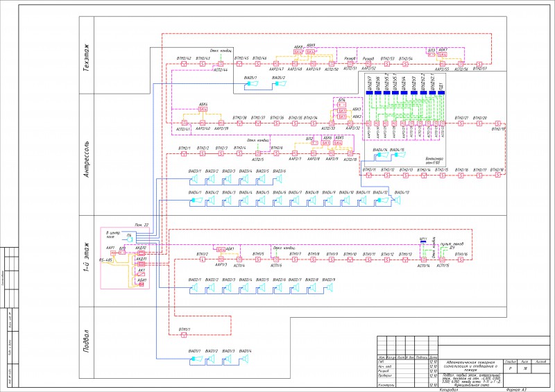Select the АК1 relay symbol
Screen dimensions: 555x392
(x=141, y=275)
